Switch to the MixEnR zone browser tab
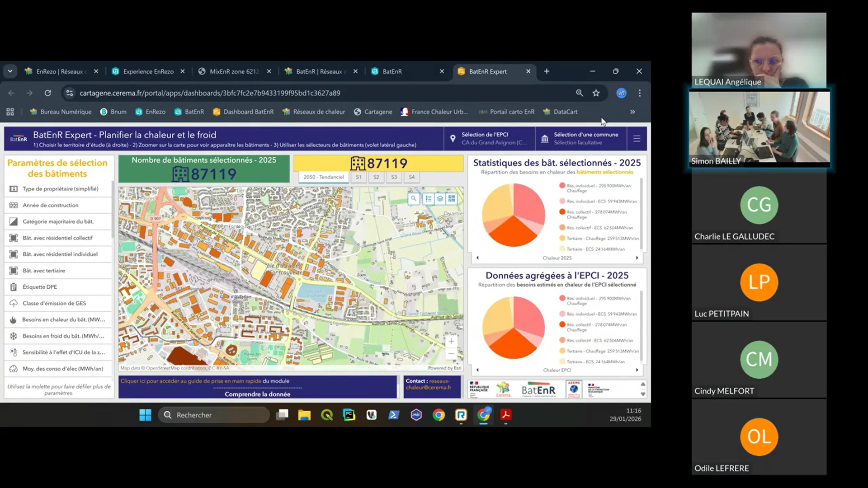Image resolution: width=868 pixels, height=488 pixels. click(x=234, y=71)
